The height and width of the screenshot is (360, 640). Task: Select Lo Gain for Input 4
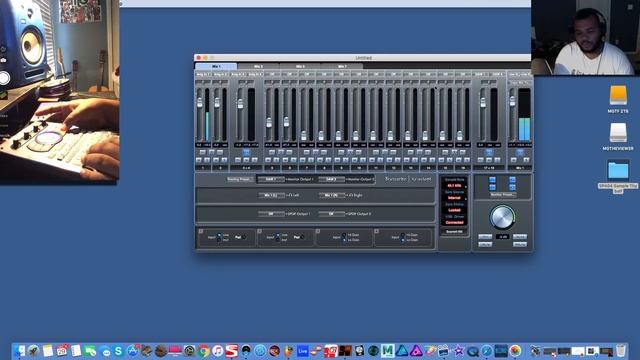point(403,240)
